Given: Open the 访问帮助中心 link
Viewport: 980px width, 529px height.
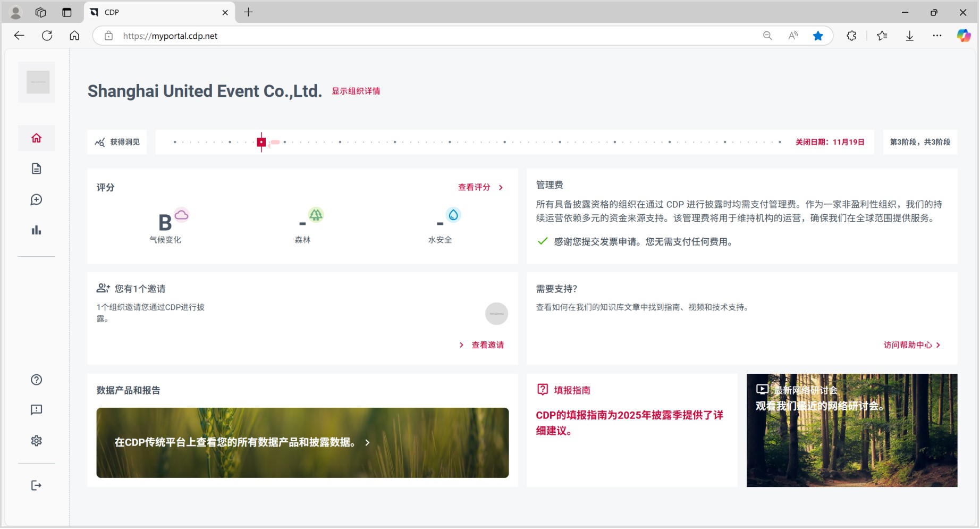Looking at the screenshot, I should coord(908,346).
